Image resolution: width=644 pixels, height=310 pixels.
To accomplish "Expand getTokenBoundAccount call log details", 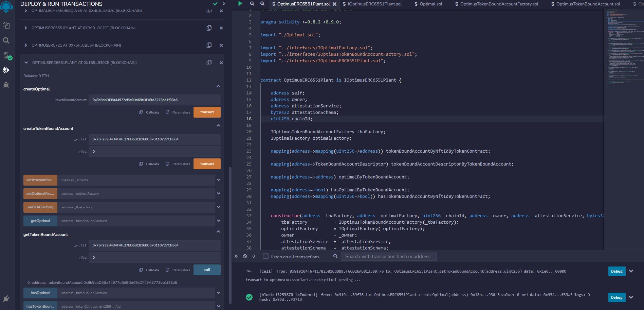I will [x=631, y=271].
